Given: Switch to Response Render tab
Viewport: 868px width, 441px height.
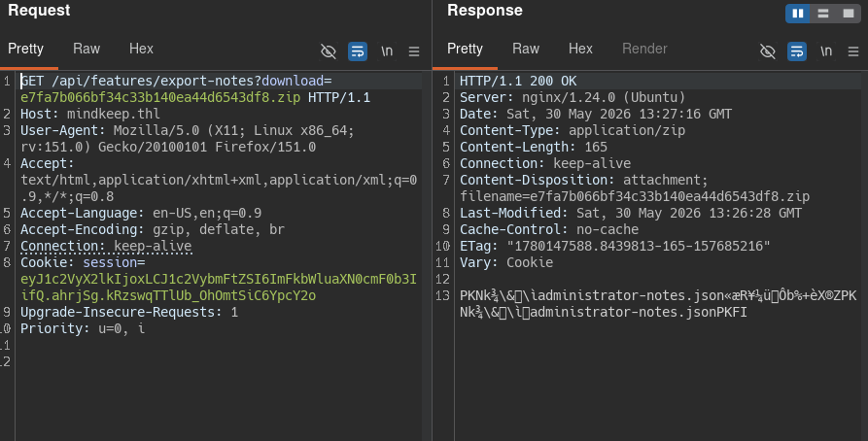Looking at the screenshot, I should (x=644, y=49).
